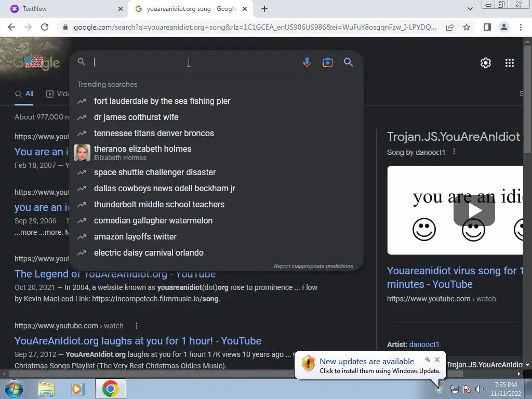532x399 pixels.
Task: Choose suggestion amazon layoffs twitter
Action: (216, 237)
